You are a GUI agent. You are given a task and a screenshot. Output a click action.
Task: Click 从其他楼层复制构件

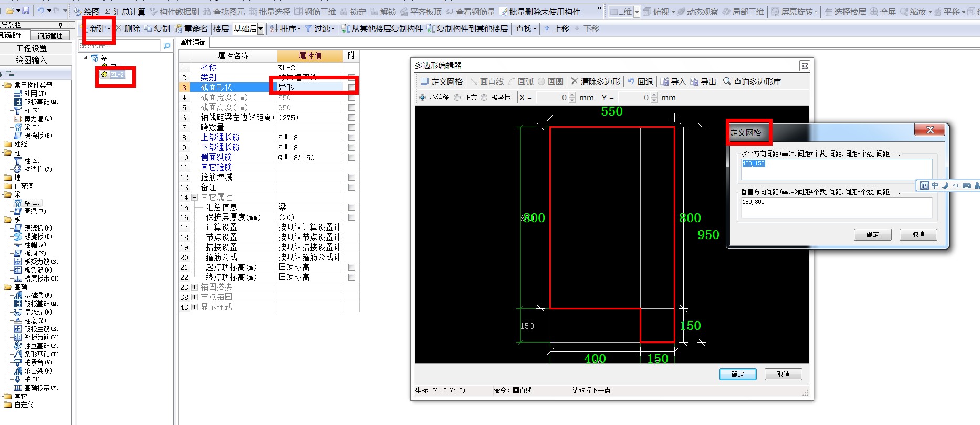tap(382, 28)
